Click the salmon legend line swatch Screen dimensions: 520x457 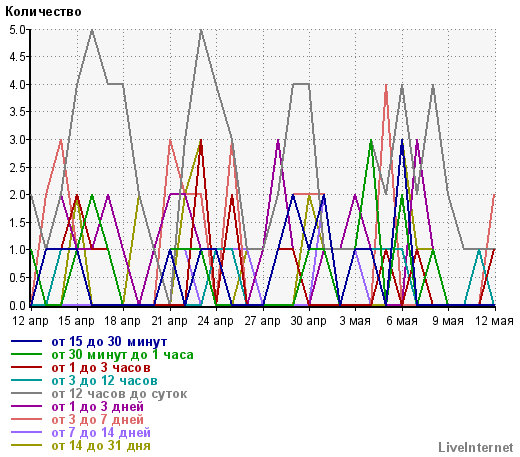coord(27,420)
